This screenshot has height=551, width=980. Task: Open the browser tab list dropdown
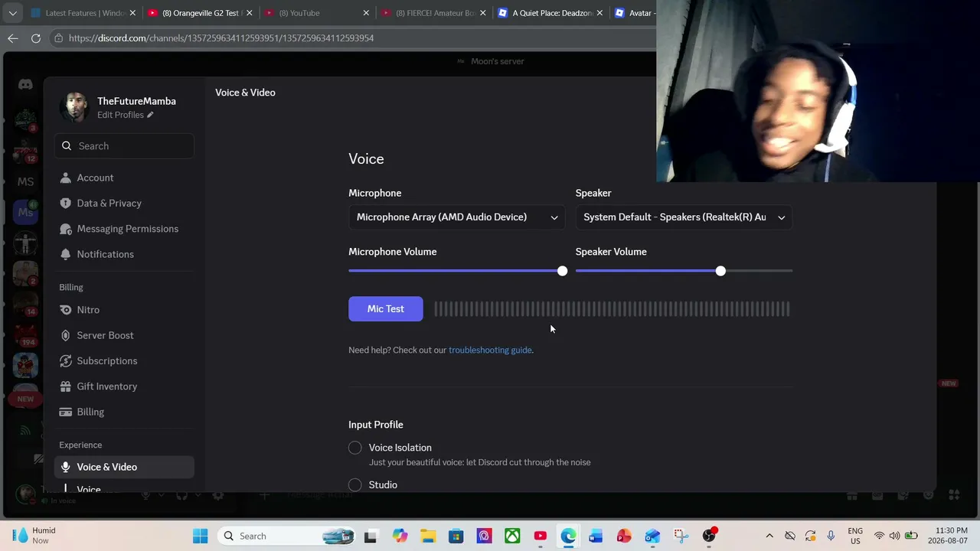point(12,13)
